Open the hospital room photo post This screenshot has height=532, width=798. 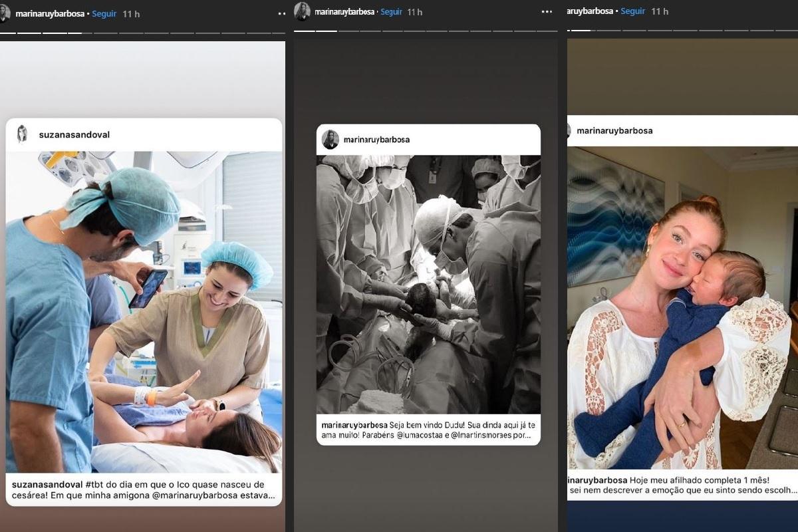144,311
